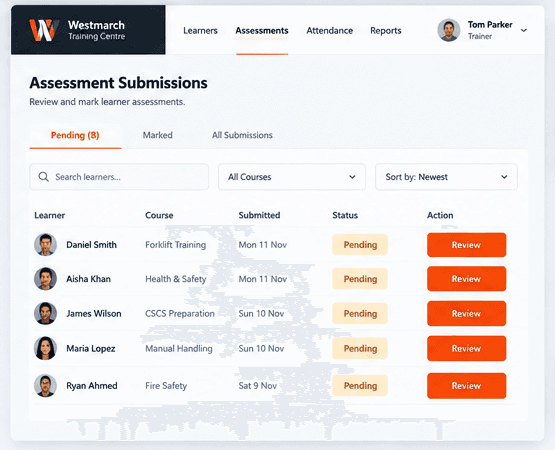The image size is (555, 450).
Task: Click James Wilson's Pending status badge
Action: pyautogui.click(x=360, y=313)
